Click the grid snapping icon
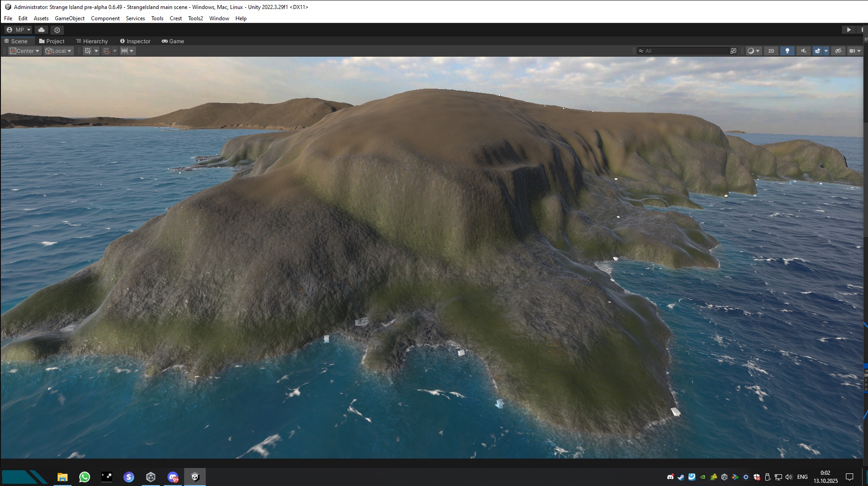The height and width of the screenshot is (486, 868). [x=106, y=51]
